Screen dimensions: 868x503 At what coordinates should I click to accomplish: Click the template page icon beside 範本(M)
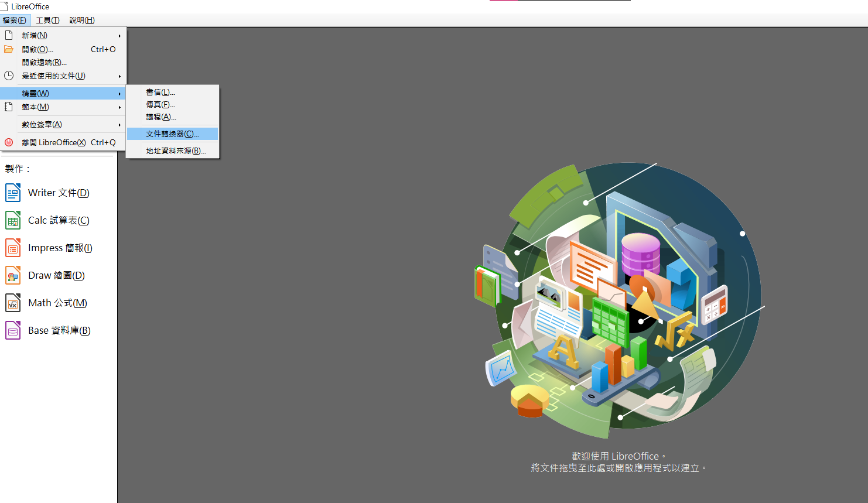pos(9,107)
